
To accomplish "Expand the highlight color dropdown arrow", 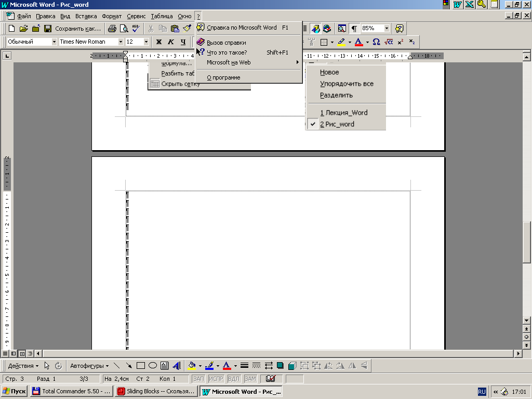I will (350, 42).
